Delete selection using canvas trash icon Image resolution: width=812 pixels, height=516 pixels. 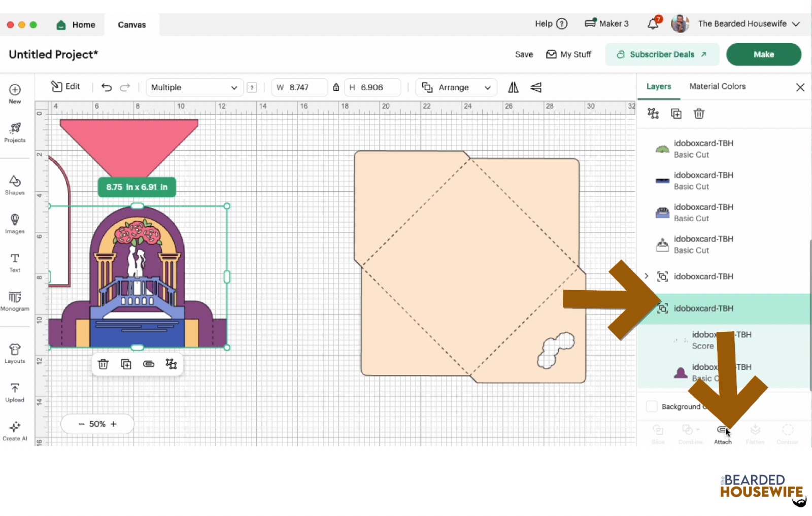point(103,364)
